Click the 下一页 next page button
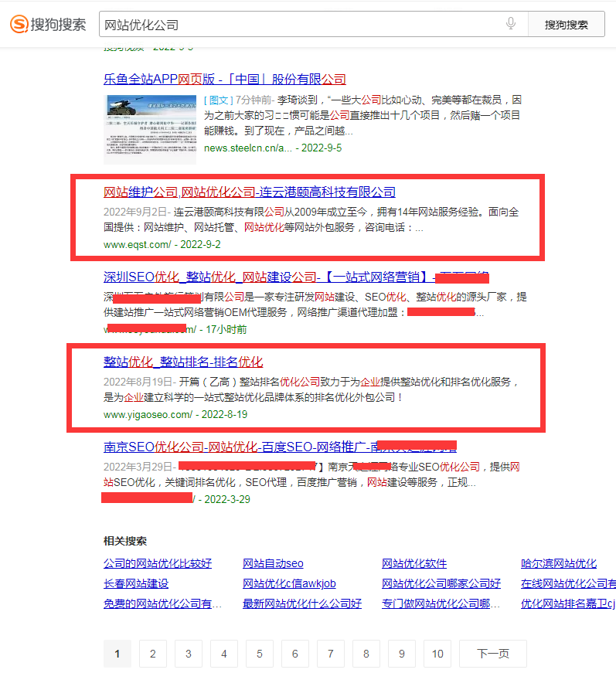 coord(493,654)
